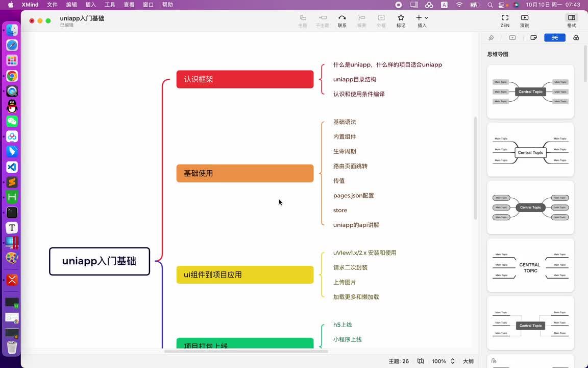Open the 插入 plus dropdown

pos(422,20)
